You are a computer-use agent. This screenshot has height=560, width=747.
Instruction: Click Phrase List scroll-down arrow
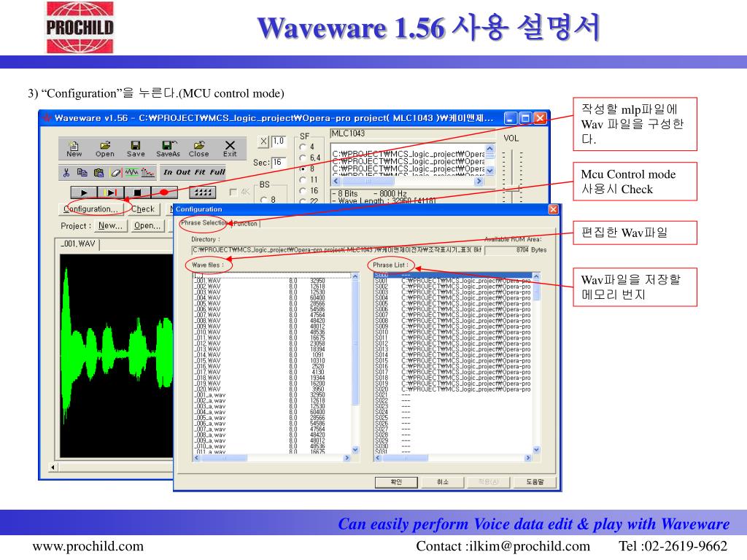tap(536, 449)
